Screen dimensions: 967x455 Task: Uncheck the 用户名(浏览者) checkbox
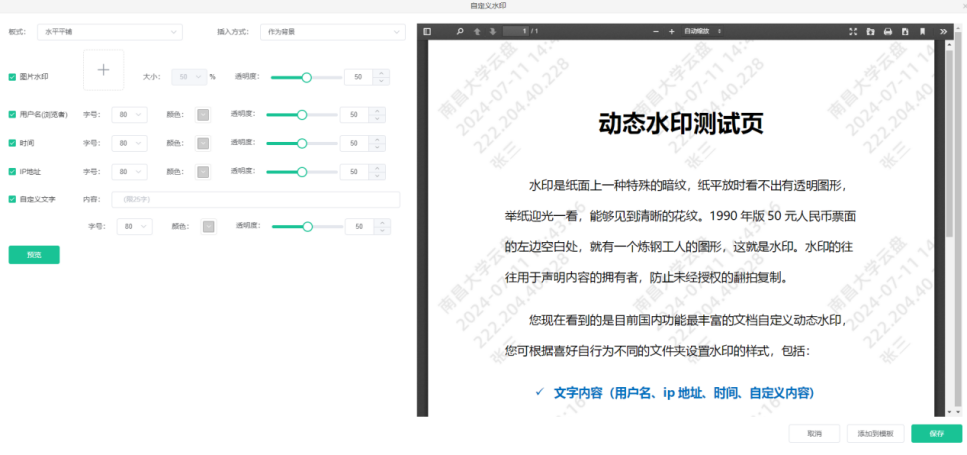click(12, 114)
